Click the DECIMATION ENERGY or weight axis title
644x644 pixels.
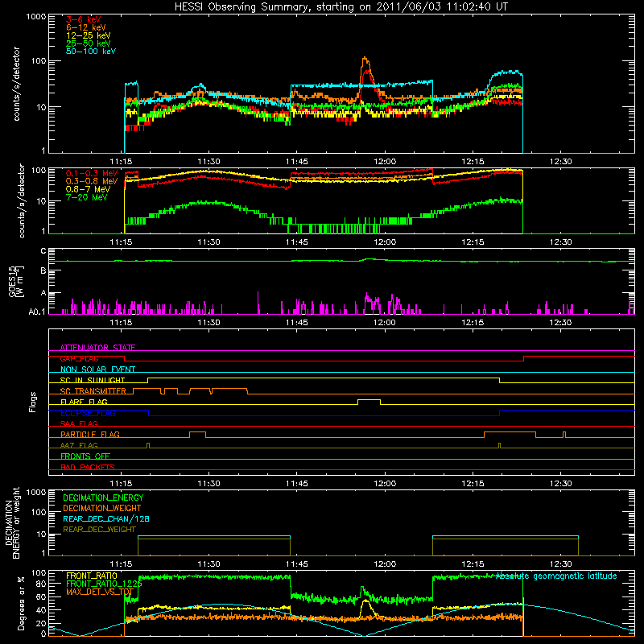12,522
